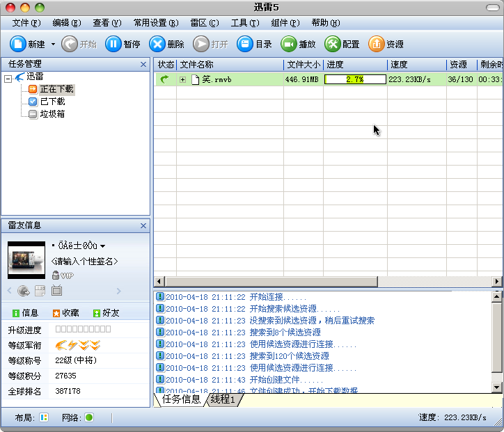Open the 组件(P) menu
The width and height of the screenshot is (504, 432).
coord(285,23)
